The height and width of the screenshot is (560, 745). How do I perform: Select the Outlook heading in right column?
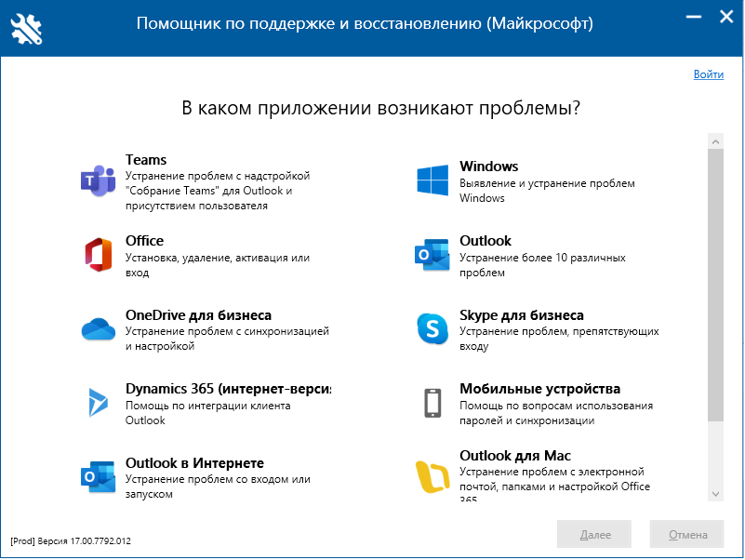(486, 241)
